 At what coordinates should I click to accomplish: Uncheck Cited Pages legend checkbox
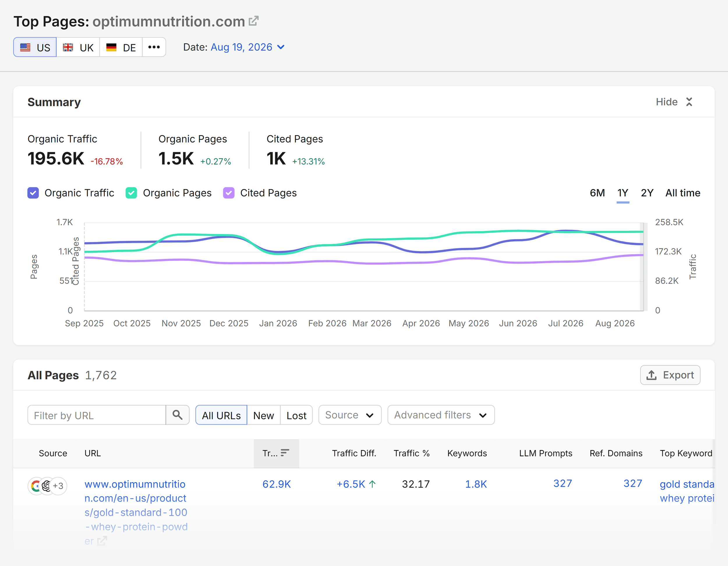point(229,193)
